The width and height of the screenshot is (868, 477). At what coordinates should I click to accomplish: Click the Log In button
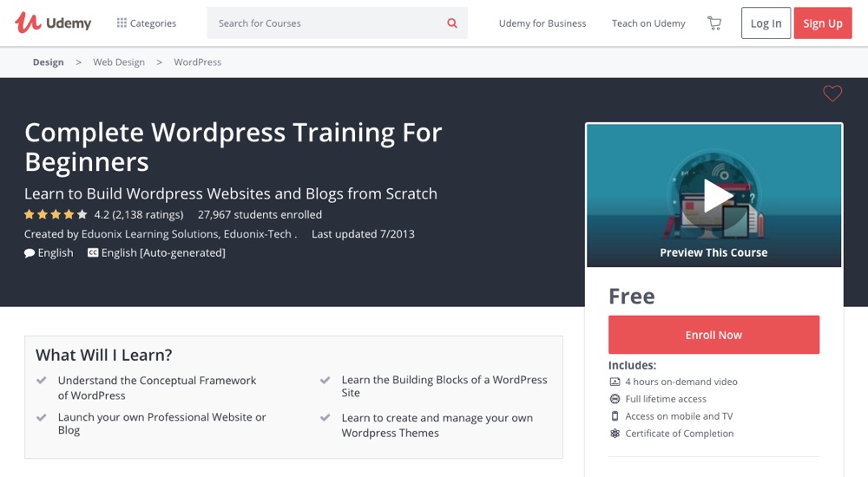click(x=766, y=23)
